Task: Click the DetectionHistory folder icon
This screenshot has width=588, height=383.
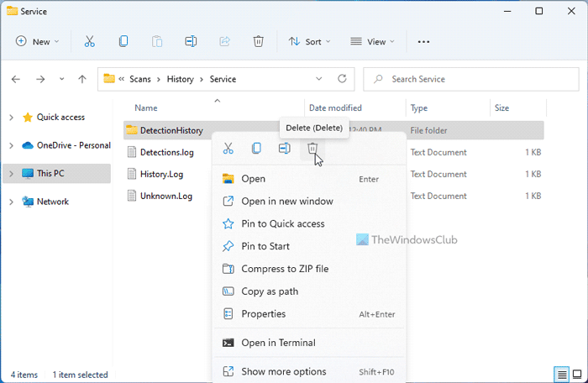Action: pos(132,130)
